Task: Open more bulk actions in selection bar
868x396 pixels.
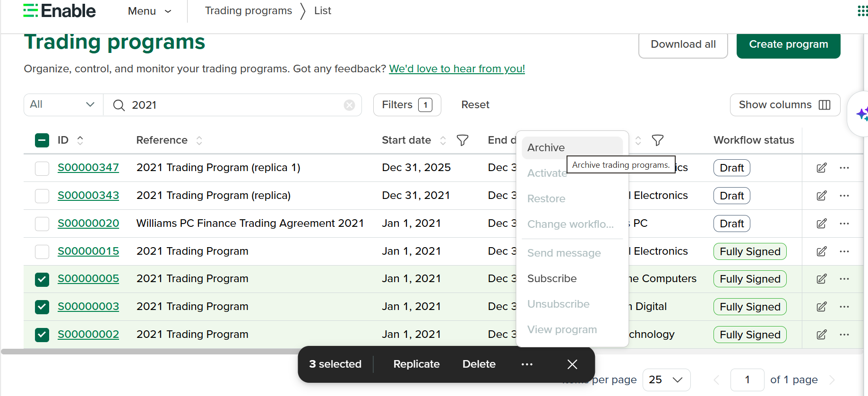Action: click(527, 364)
